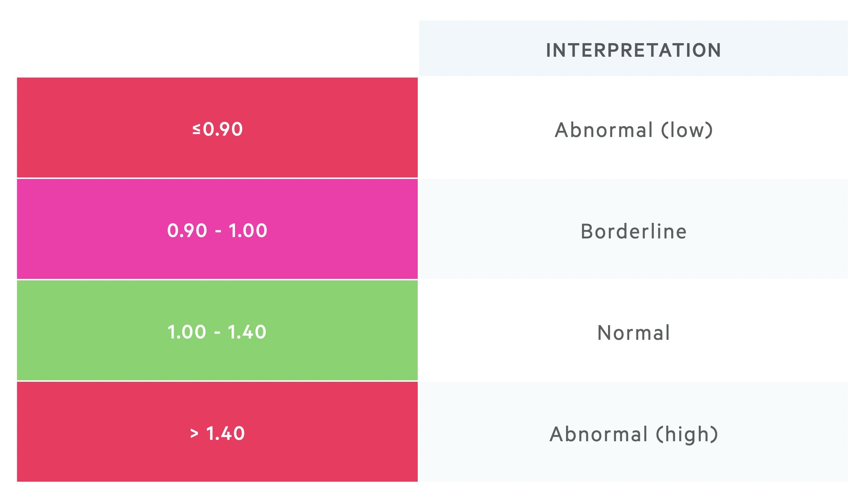Image resolution: width=868 pixels, height=504 pixels.
Task: Select the red > 1.40 range cell
Action: coord(217,432)
